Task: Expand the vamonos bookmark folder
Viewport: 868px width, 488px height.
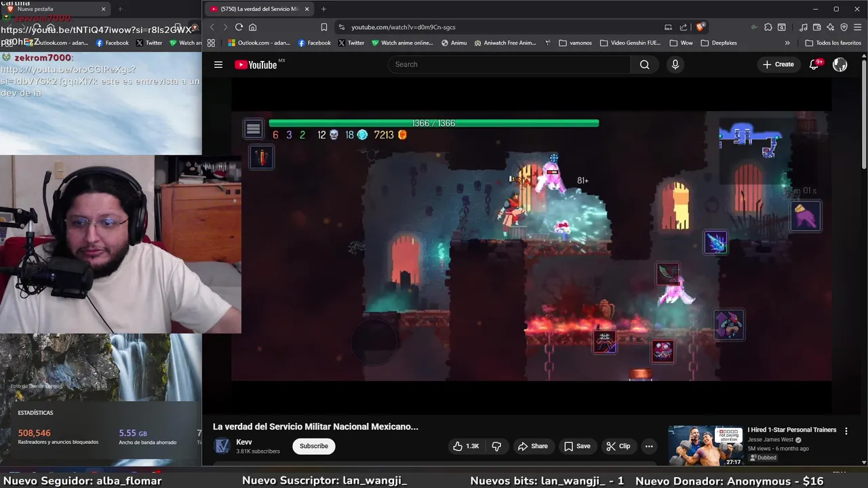Action: (576, 43)
